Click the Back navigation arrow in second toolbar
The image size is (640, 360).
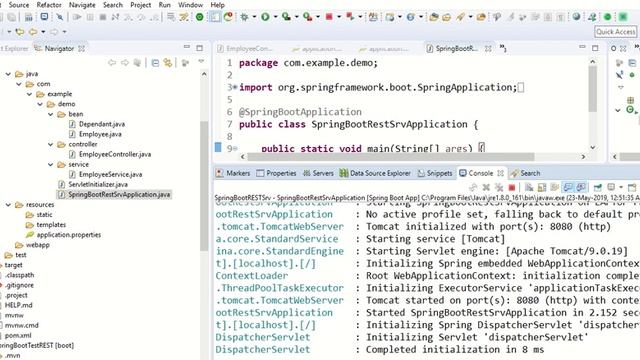pyautogui.click(x=33, y=31)
